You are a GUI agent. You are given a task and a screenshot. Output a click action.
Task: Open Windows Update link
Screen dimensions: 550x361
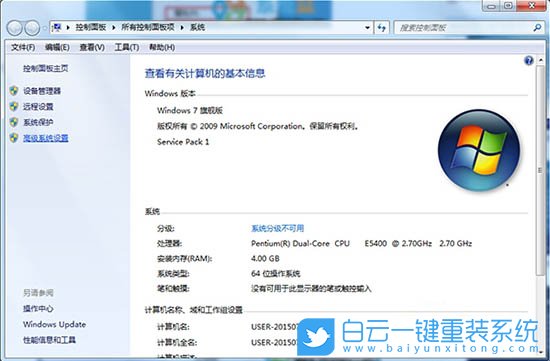coord(54,324)
